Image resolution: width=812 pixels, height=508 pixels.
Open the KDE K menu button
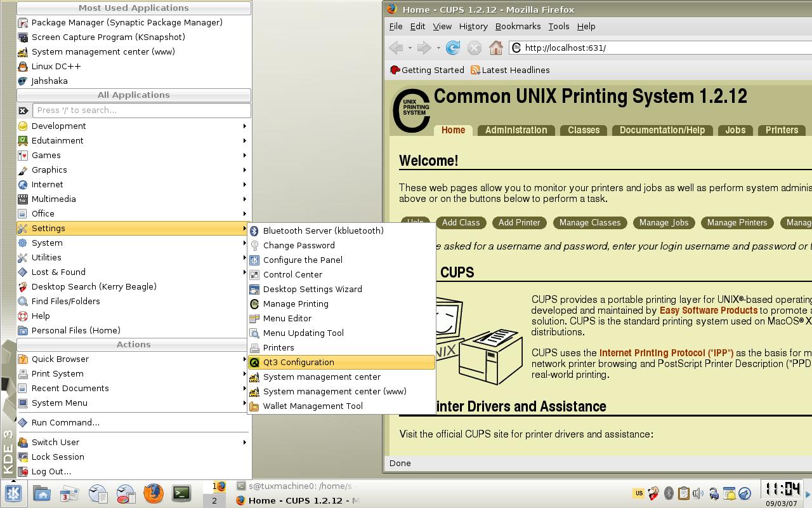13,493
